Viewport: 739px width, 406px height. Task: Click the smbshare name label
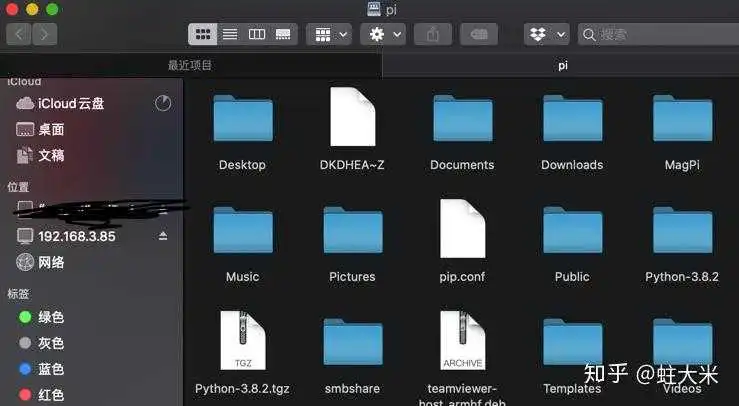352,389
